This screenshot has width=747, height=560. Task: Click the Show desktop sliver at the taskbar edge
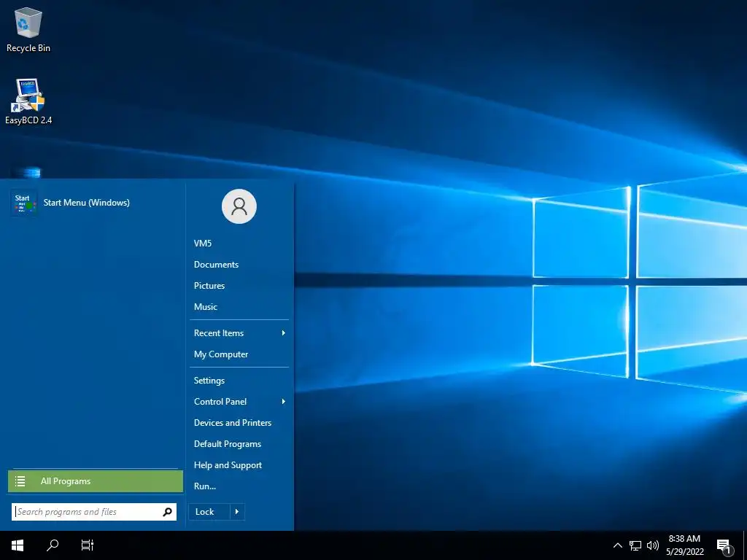745,545
